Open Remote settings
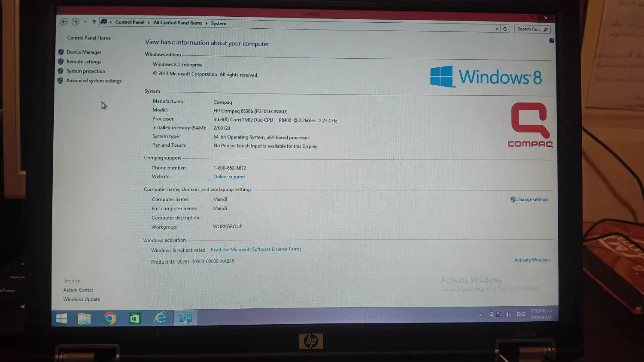Image resolution: width=644 pixels, height=362 pixels. tap(84, 62)
